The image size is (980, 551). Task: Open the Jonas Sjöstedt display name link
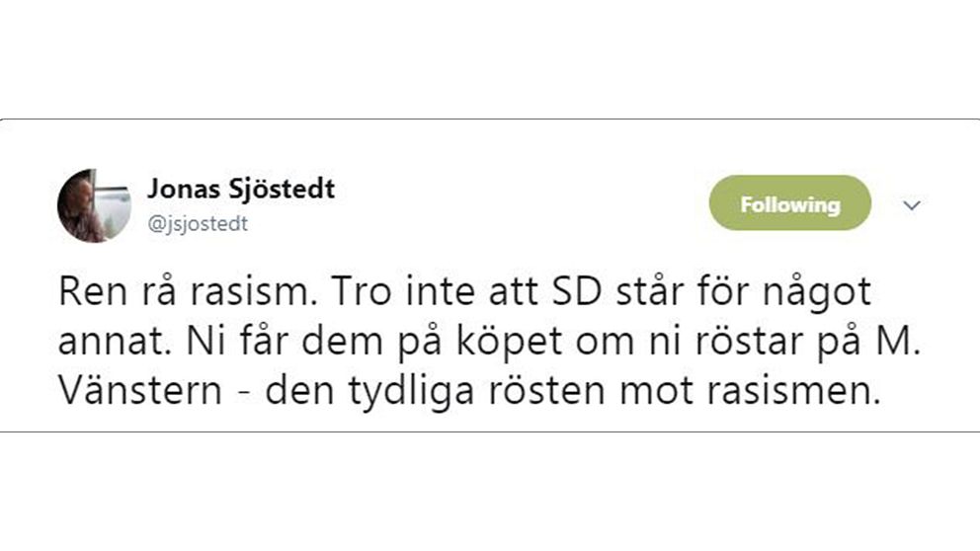pos(241,189)
